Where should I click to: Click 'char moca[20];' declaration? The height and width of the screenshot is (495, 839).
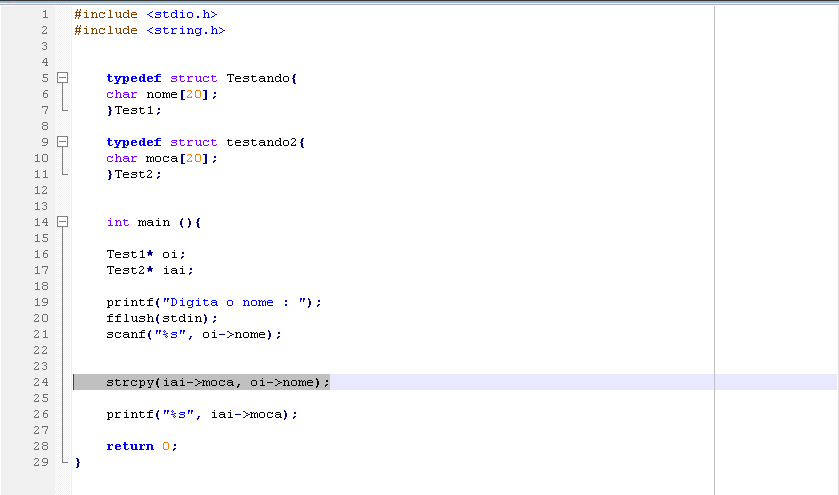click(x=162, y=158)
